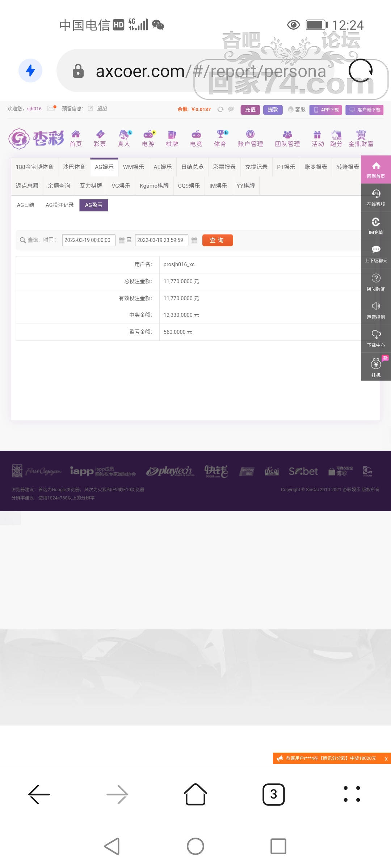Close the orange winning notification banner
The image size is (391, 868).
386,758
